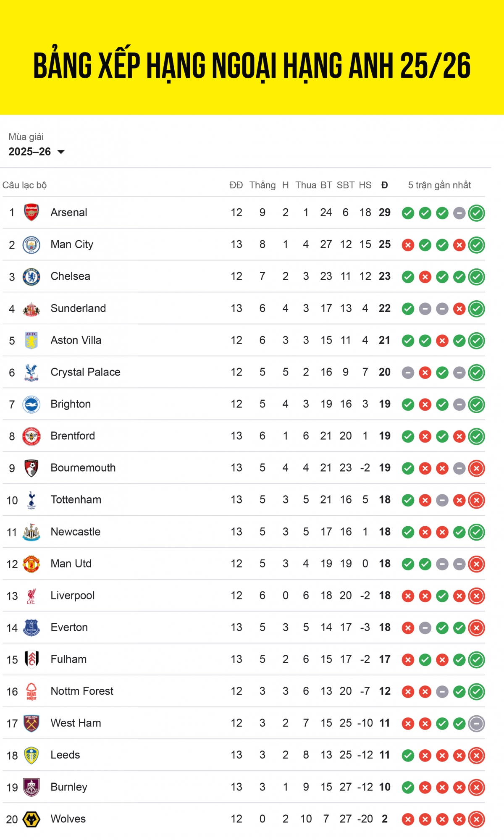This screenshot has width=504, height=840.
Task: Click the 5 trận gần nhất header
Action: pos(439,185)
